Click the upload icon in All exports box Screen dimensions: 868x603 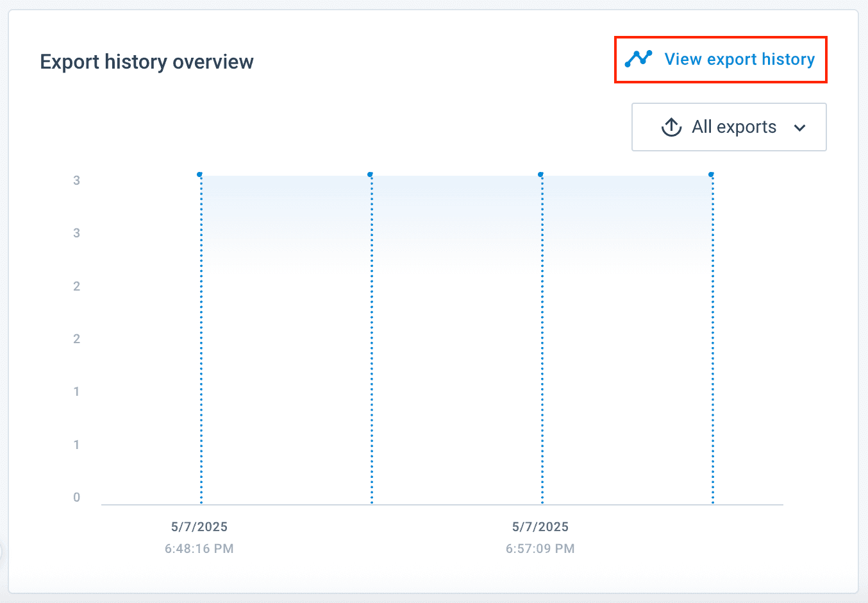click(671, 127)
